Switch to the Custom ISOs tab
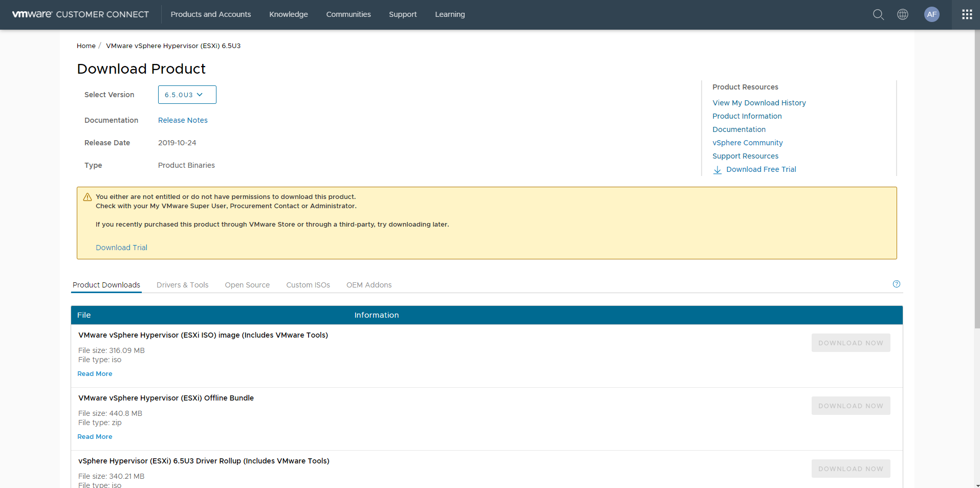980x488 pixels. click(308, 285)
